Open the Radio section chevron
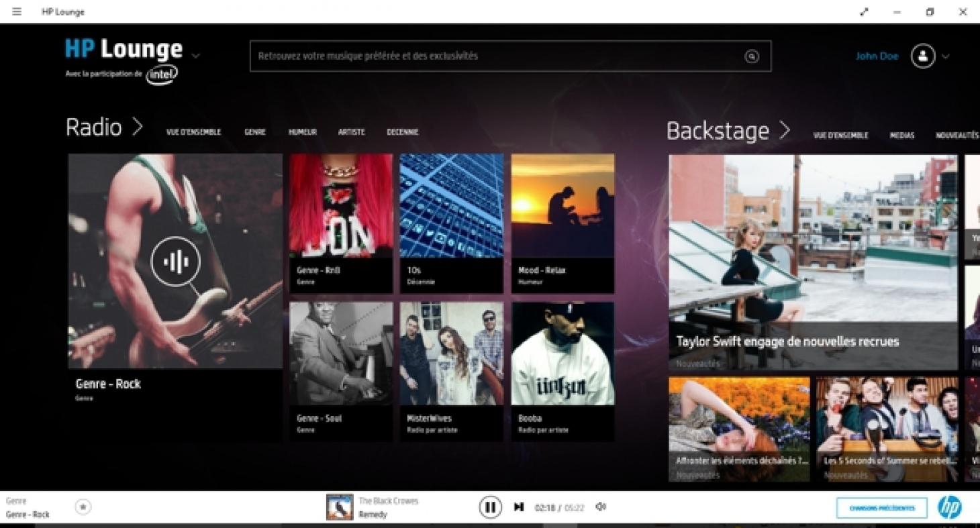This screenshot has width=980, height=528. pos(136,126)
